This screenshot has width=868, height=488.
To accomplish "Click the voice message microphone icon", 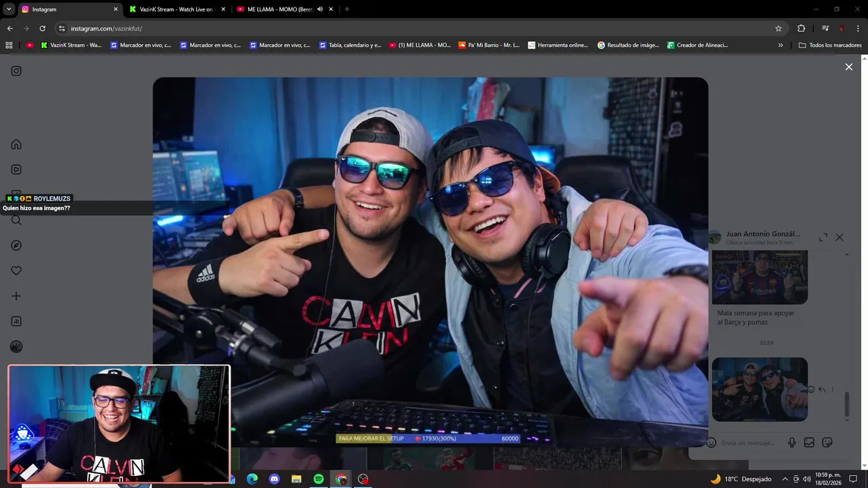I will 791,443.
